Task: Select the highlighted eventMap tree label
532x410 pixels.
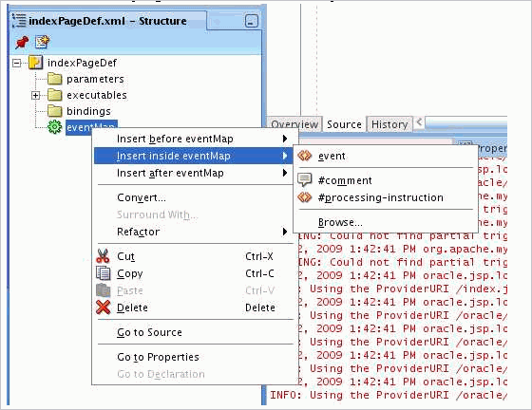Action: click(91, 127)
